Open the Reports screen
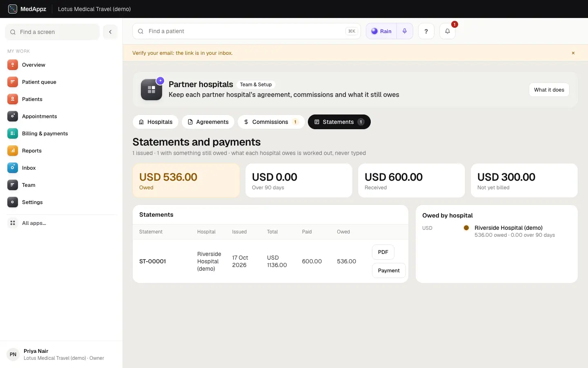Screen dimensions: 588x368 coord(61,151)
